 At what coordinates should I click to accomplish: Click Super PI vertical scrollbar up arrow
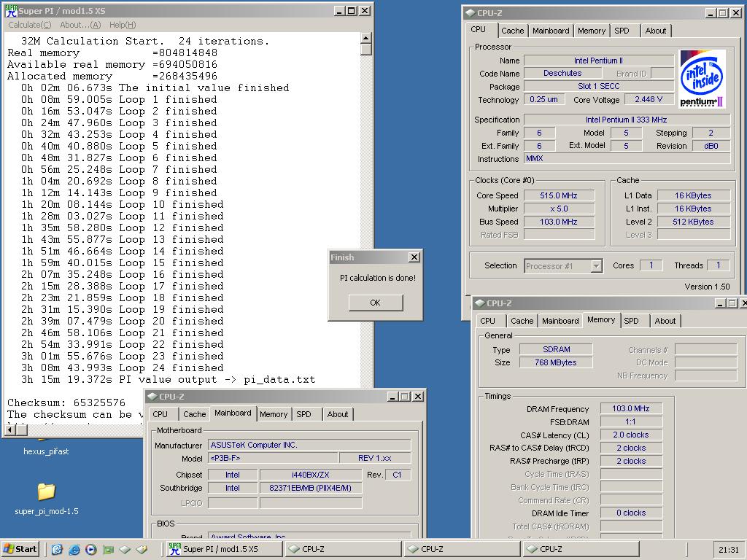point(366,38)
